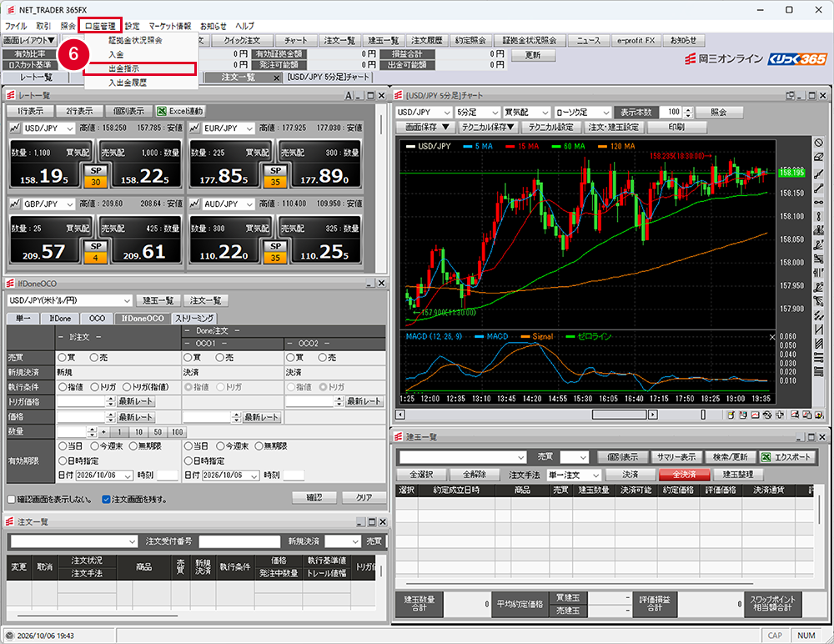Image resolution: width=834 pixels, height=644 pixels.
Task: Select トリガ(指値) execution condition radio
Action: pos(128,387)
